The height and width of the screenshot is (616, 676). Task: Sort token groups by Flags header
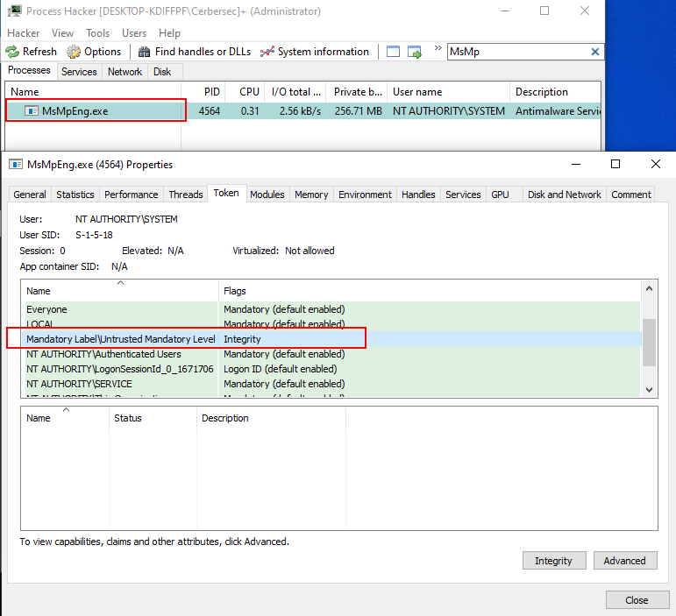click(x=430, y=291)
